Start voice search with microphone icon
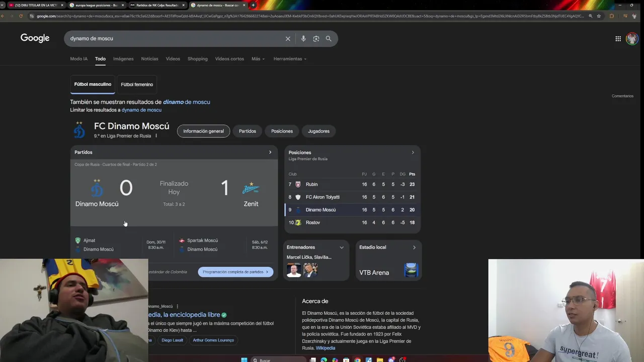This screenshot has height=362, width=644. (x=303, y=39)
